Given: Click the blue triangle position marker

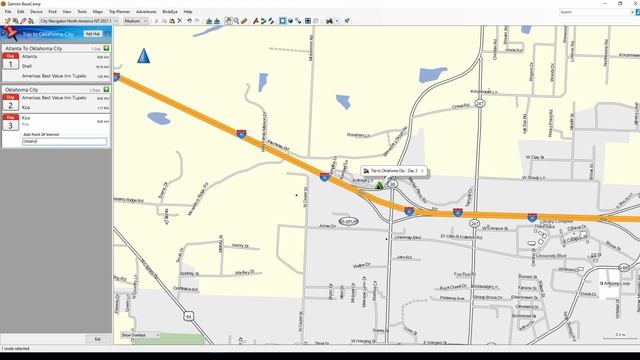Looking at the screenshot, I should tap(143, 56).
